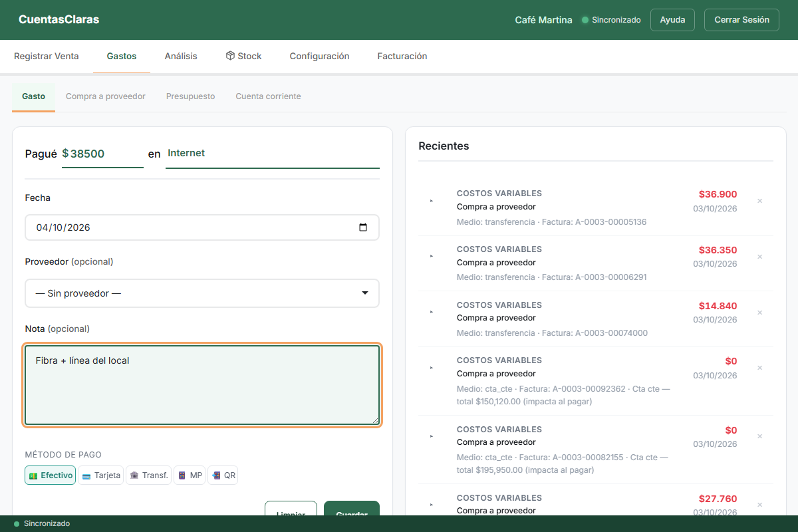This screenshot has height=532, width=798.
Task: Open the Configuración tab
Action: tap(319, 57)
